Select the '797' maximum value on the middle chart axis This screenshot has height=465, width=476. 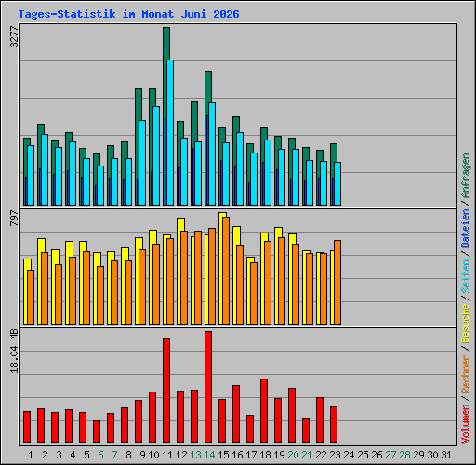pos(14,219)
